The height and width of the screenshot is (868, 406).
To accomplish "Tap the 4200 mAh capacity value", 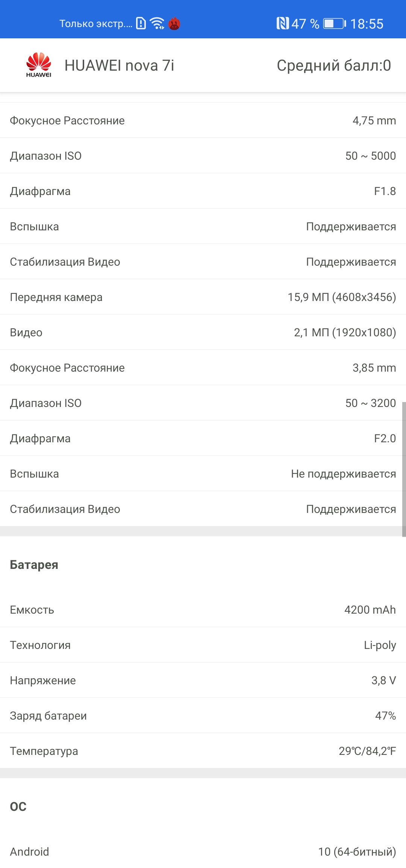I will [x=370, y=610].
